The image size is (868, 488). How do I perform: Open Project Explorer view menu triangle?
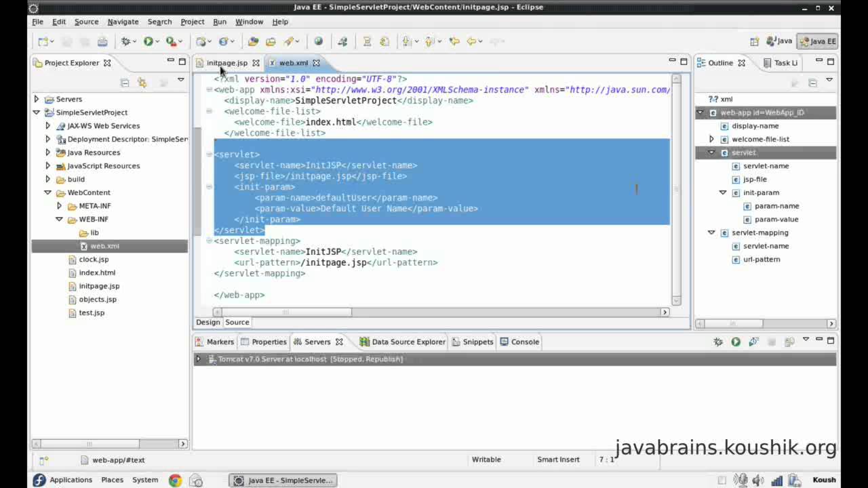click(180, 80)
